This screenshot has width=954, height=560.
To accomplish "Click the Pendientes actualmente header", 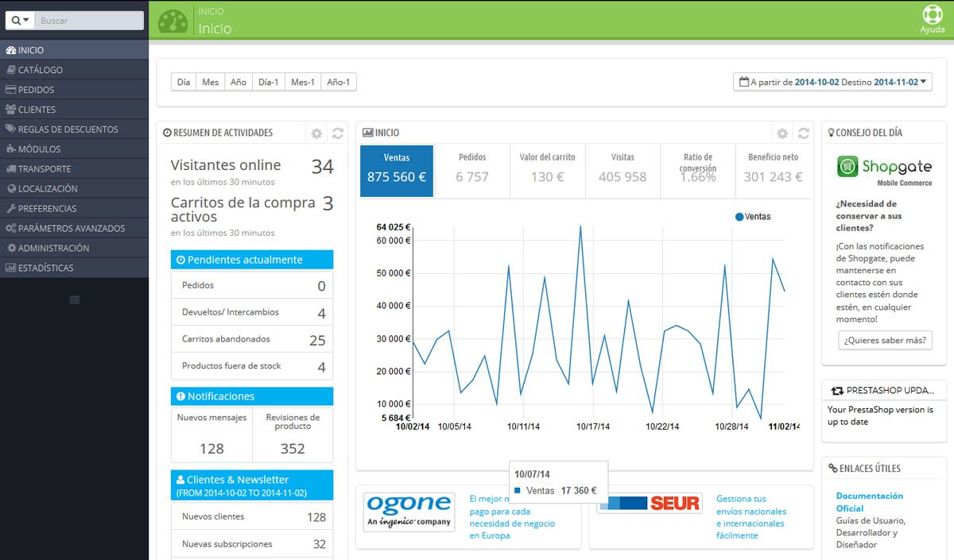I will point(252,260).
